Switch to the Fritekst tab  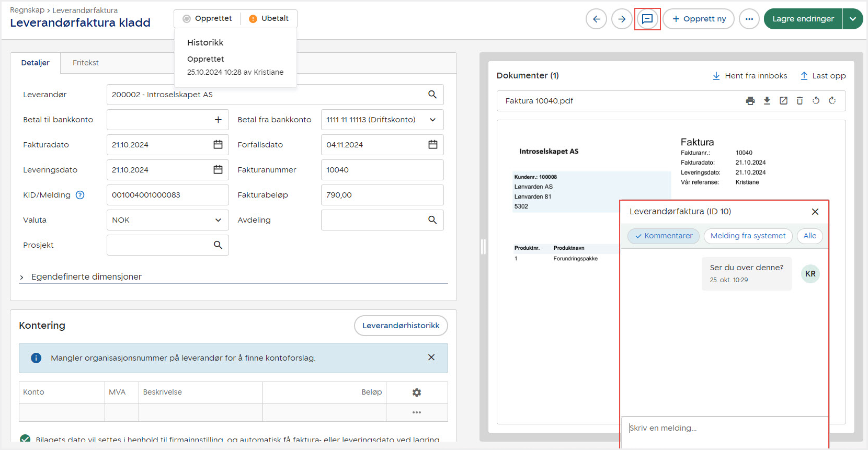pyautogui.click(x=86, y=63)
